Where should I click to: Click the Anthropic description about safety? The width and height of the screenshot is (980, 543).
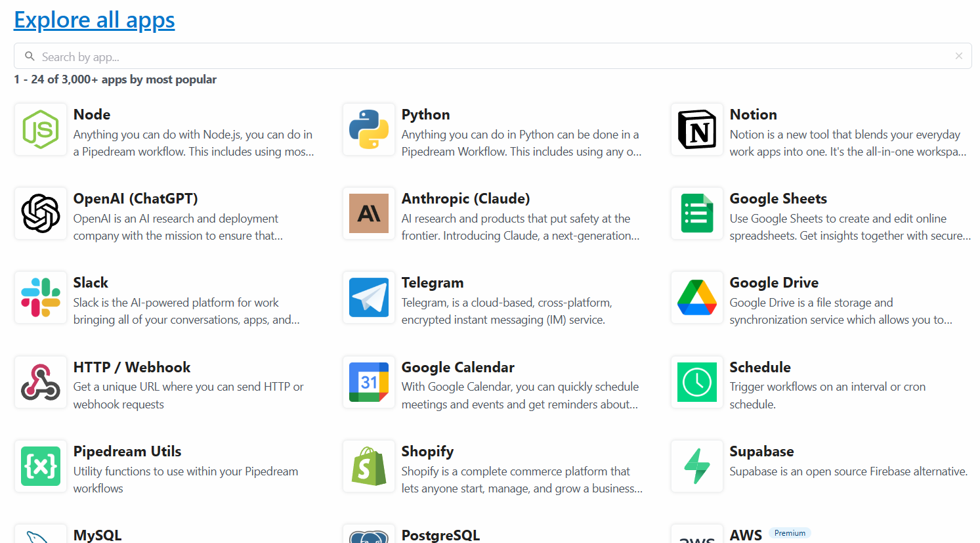coord(521,227)
